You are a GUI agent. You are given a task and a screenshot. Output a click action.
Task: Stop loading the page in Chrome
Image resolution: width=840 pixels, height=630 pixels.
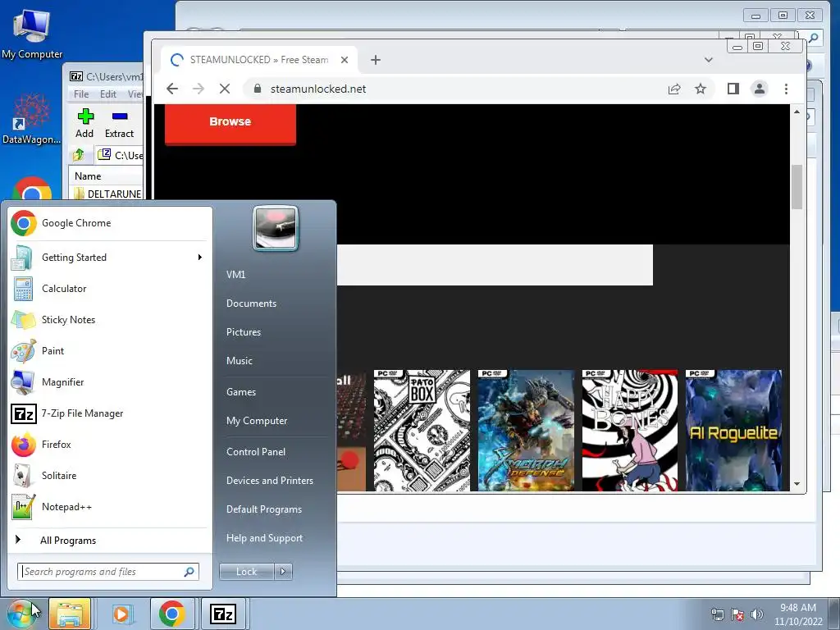click(x=225, y=89)
